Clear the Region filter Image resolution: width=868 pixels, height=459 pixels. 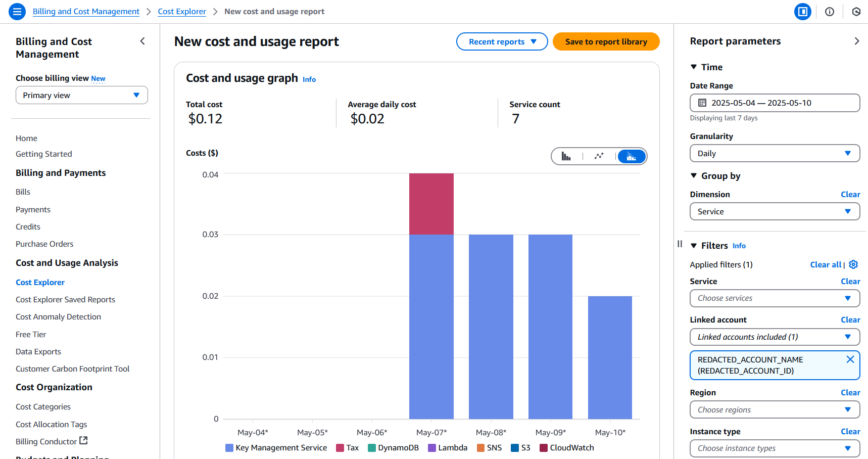pos(850,392)
